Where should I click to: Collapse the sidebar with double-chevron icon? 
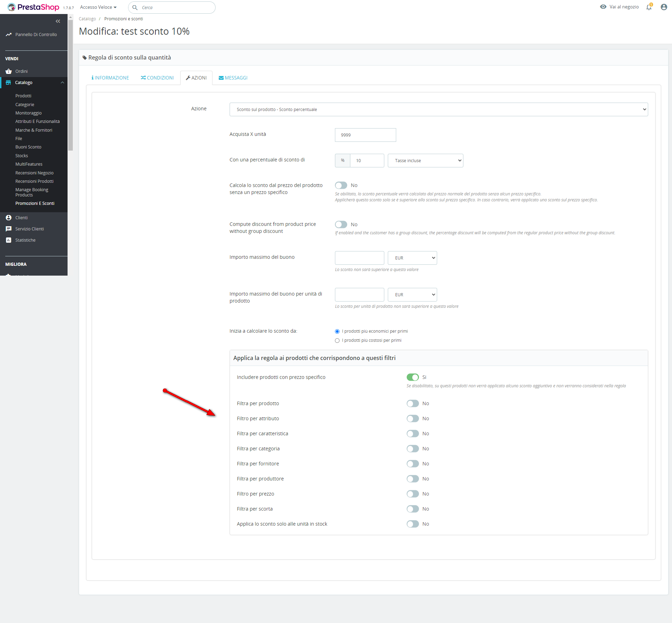click(x=58, y=21)
